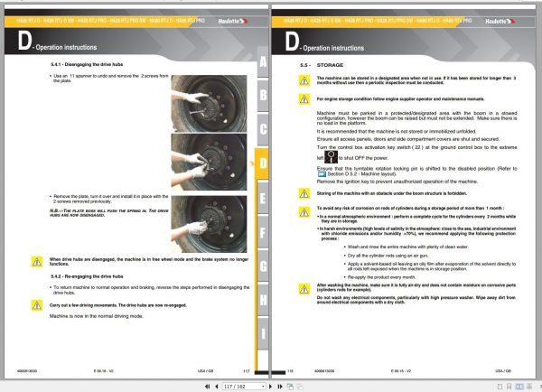
Task: Open section tab C
Action: click(263, 129)
